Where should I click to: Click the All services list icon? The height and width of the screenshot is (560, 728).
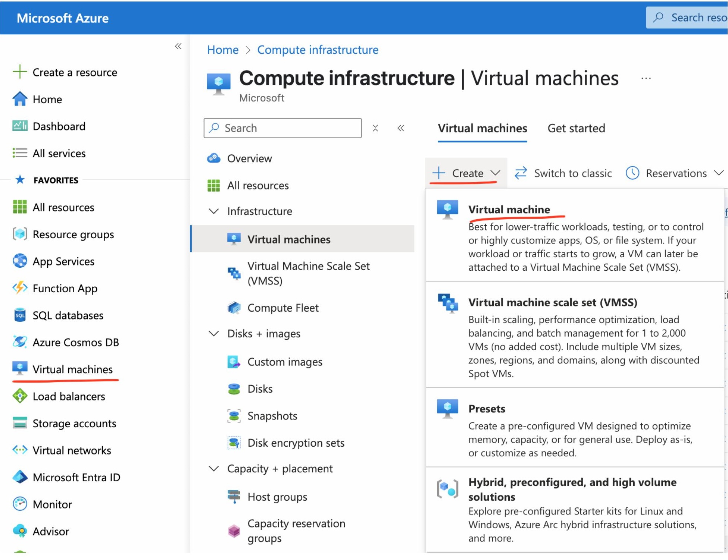coord(20,153)
